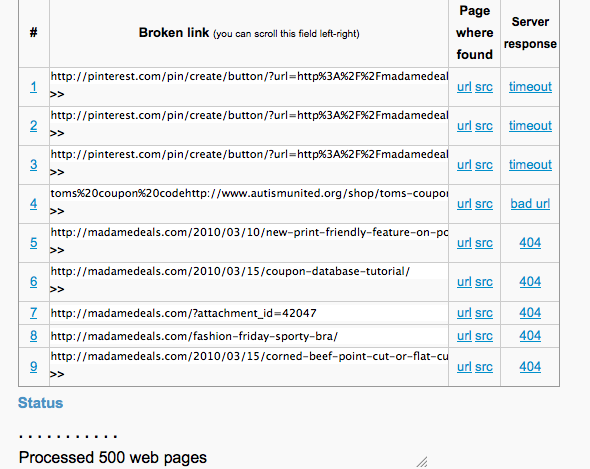Open row number 1 link
Image resolution: width=590 pixels, height=469 pixels.
pyautogui.click(x=33, y=87)
